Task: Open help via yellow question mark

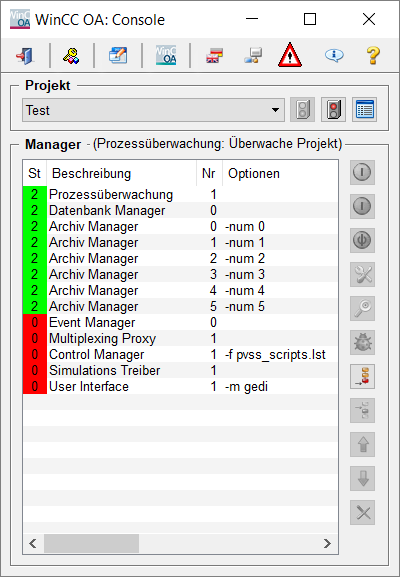Action: click(x=372, y=56)
